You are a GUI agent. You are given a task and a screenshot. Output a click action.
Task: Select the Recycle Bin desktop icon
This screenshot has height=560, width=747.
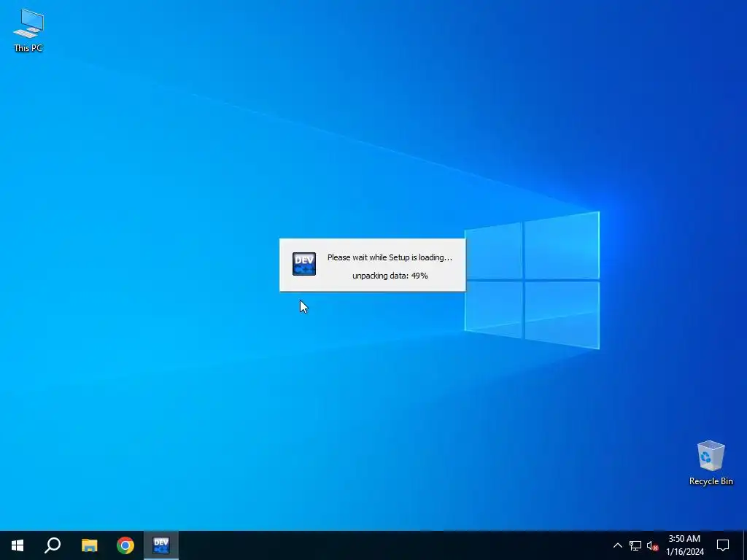(711, 463)
